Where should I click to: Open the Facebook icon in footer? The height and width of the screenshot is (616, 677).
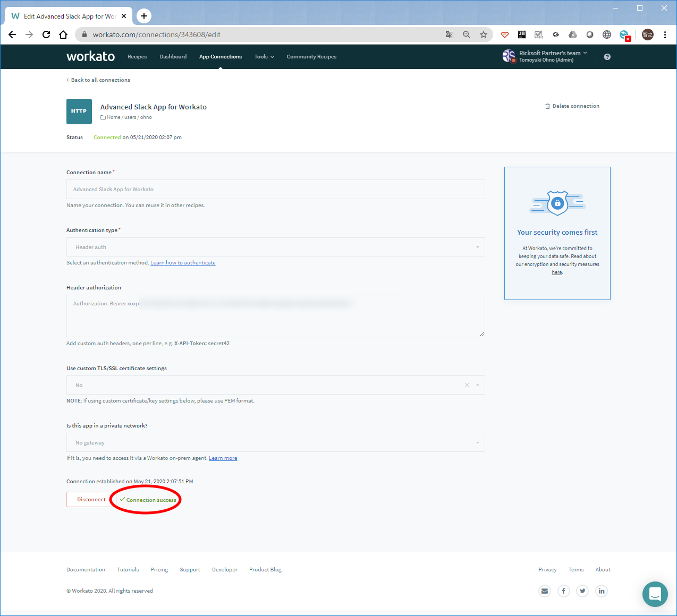pos(564,591)
